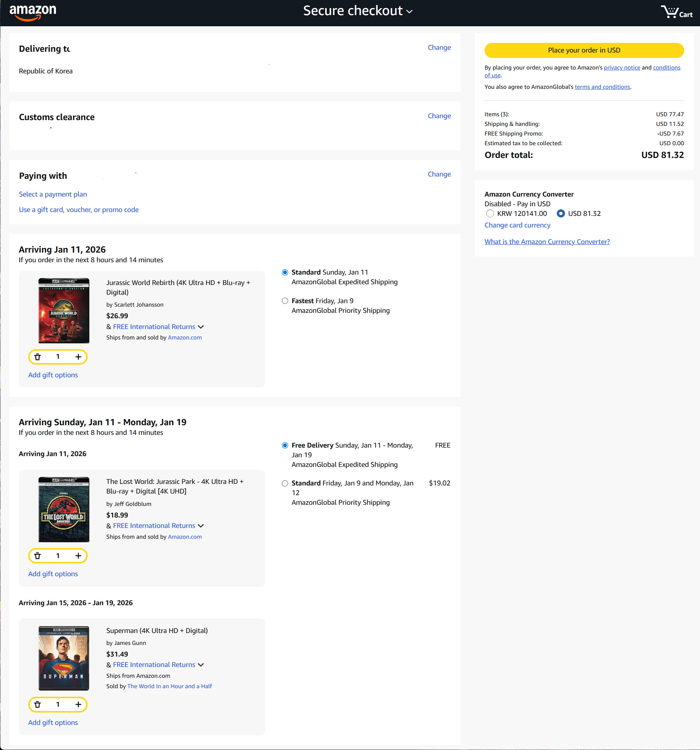Click the Shipping & handling USD 11.52 value
This screenshot has height=750, width=700.
click(x=670, y=124)
